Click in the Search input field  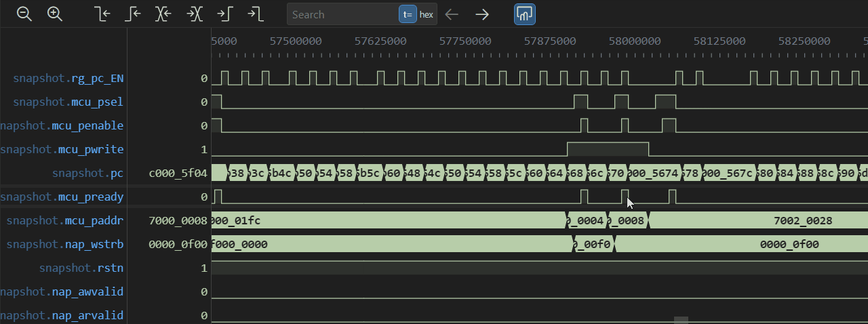pos(342,14)
